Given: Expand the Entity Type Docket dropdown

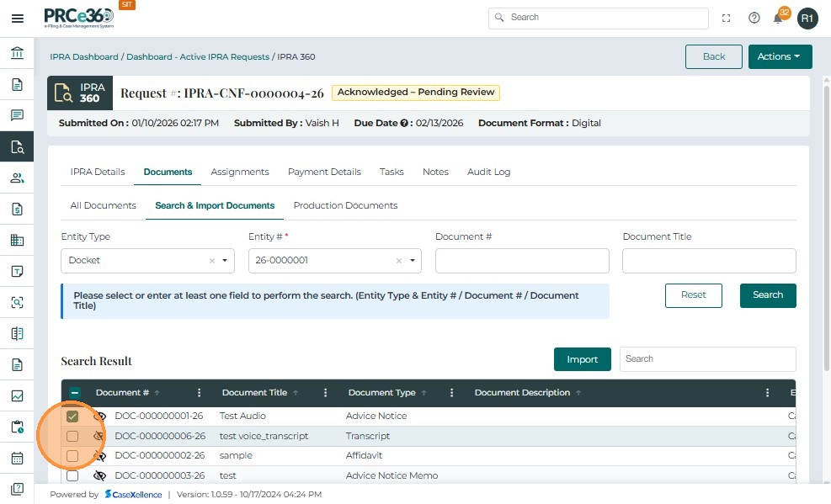Looking at the screenshot, I should pyautogui.click(x=224, y=261).
